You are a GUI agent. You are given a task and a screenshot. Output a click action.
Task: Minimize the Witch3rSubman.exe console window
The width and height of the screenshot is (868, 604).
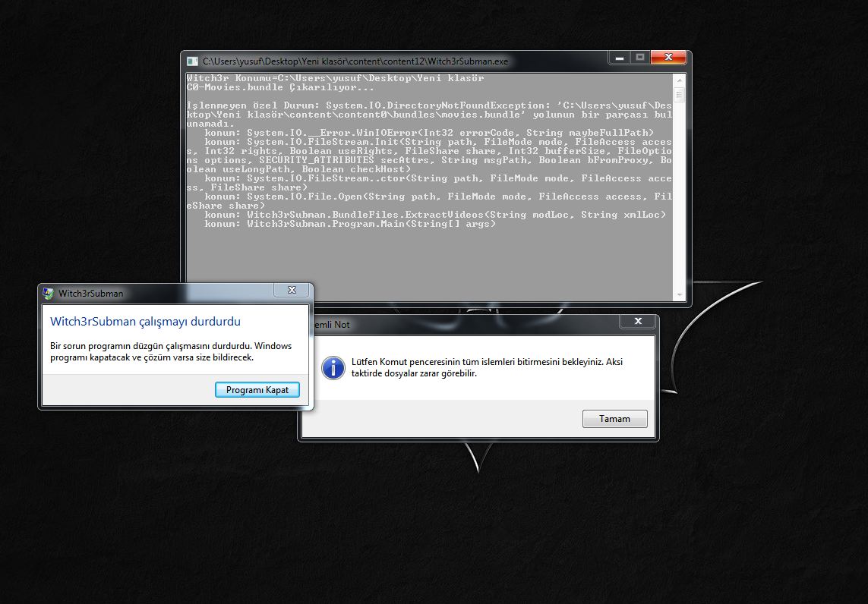(x=620, y=57)
